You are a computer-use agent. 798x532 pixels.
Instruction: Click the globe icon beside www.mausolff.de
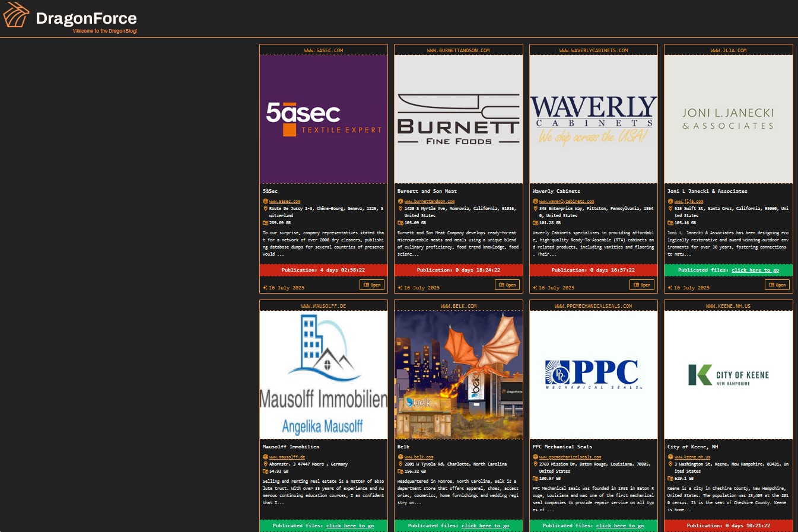[x=265, y=457]
